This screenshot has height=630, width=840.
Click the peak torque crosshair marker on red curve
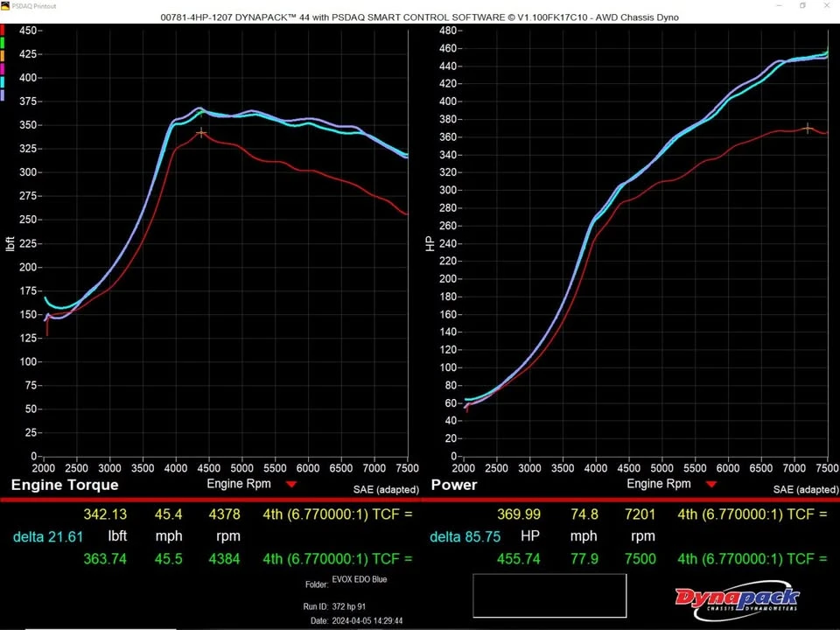coord(201,132)
